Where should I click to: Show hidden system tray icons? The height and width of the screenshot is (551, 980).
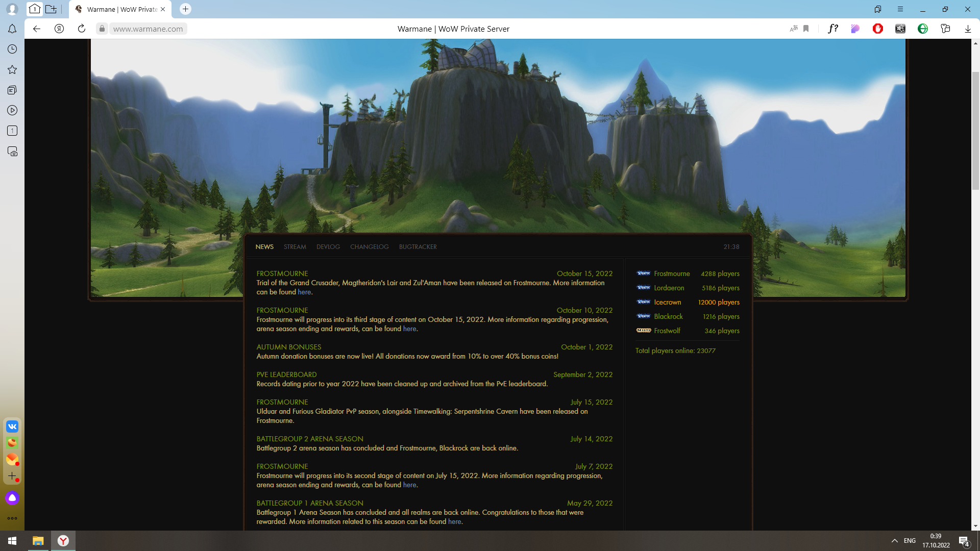895,541
